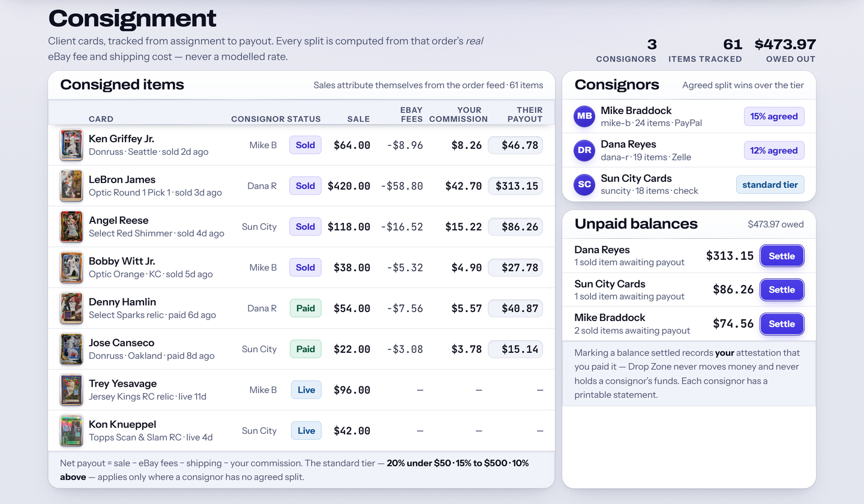Click the 15% agreed badge

point(774,116)
